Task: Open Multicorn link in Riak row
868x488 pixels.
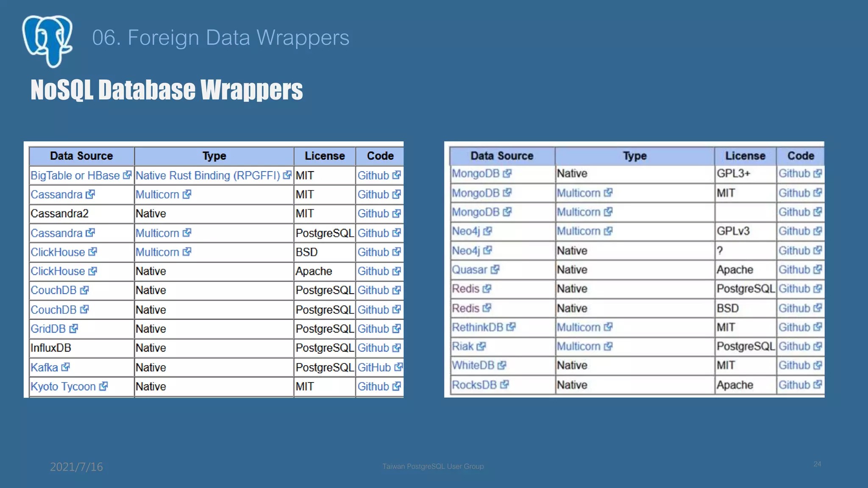Action: tap(579, 347)
